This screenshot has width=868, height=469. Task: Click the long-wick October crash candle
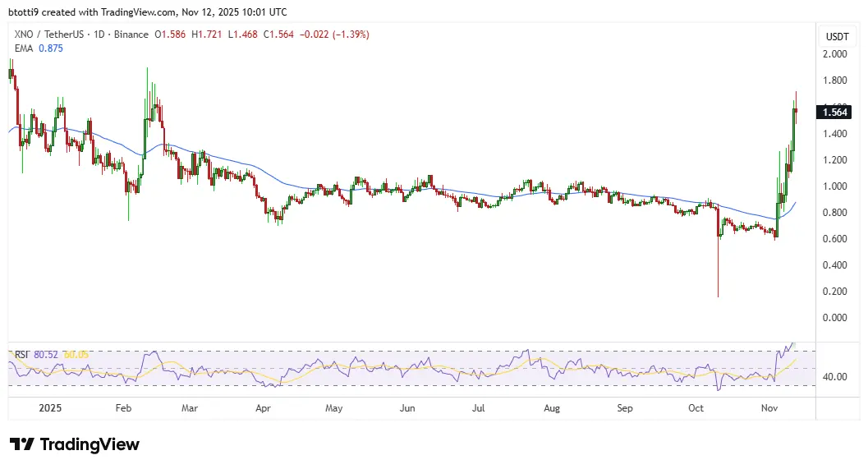pos(719,263)
